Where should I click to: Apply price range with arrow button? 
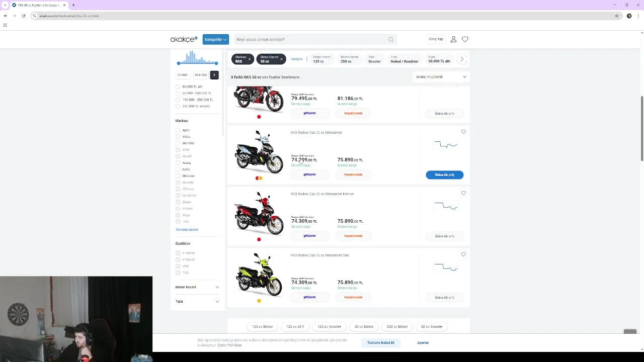tap(214, 75)
